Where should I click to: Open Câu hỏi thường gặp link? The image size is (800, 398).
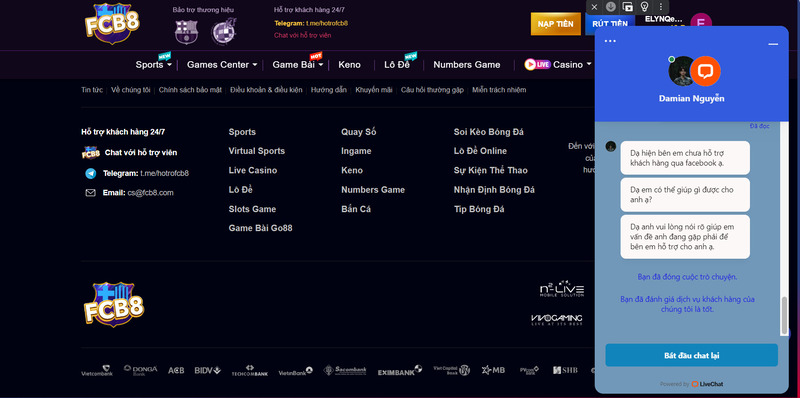[x=432, y=90]
